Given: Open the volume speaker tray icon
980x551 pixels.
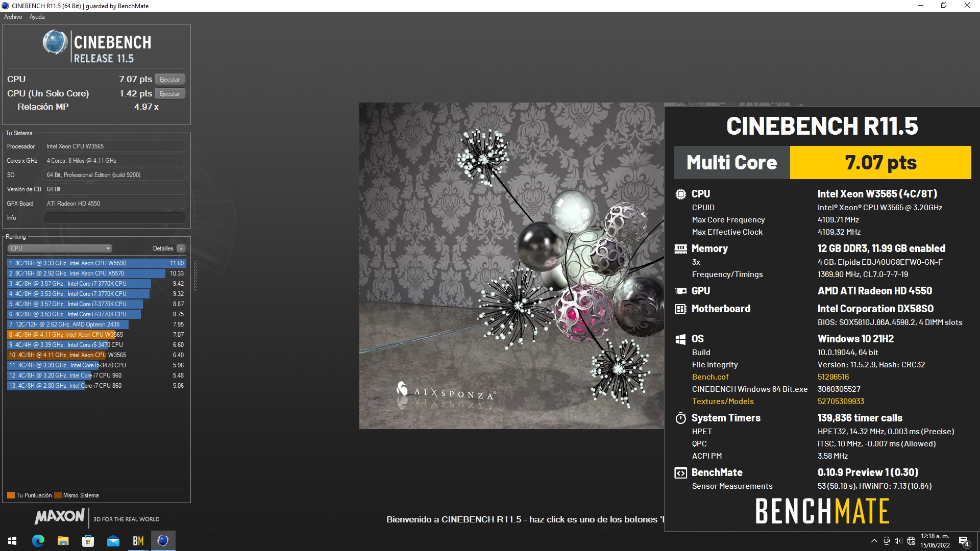Looking at the screenshot, I should [x=898, y=541].
